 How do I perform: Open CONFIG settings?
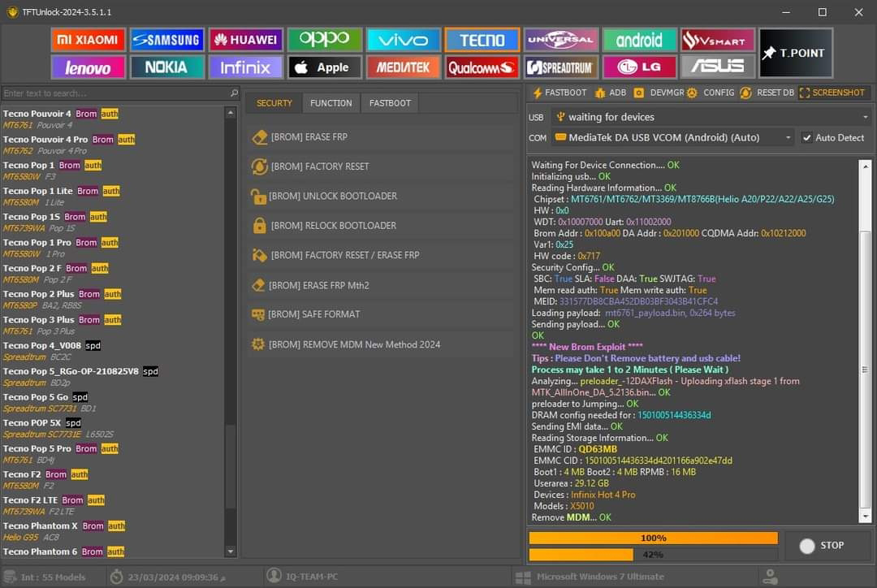pyautogui.click(x=711, y=93)
